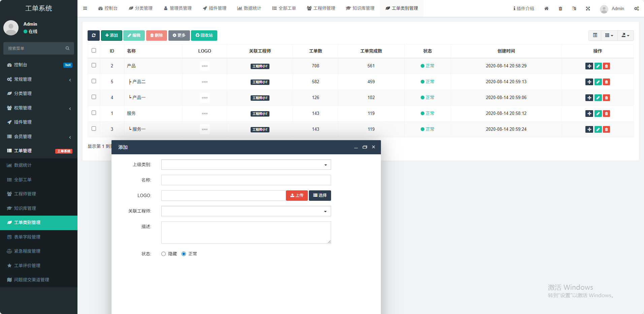Open the 上级类别 dropdown
Image resolution: width=644 pixels, height=314 pixels.
(246, 165)
